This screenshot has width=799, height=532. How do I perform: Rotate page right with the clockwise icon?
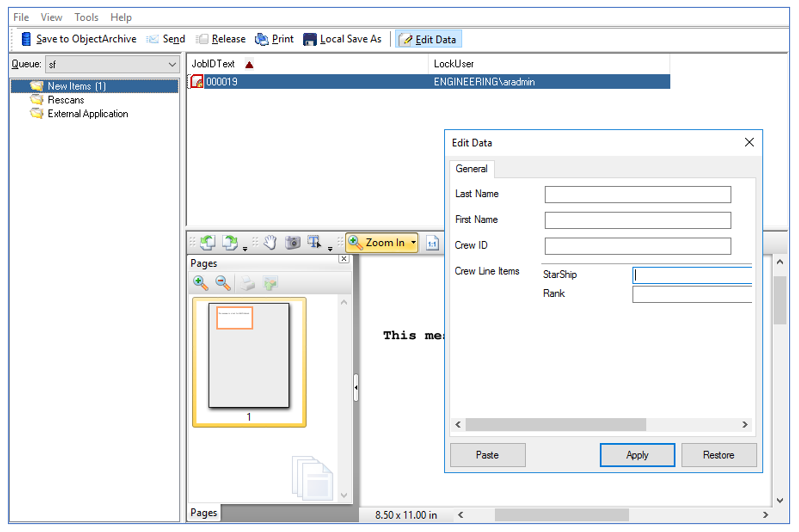tap(229, 243)
